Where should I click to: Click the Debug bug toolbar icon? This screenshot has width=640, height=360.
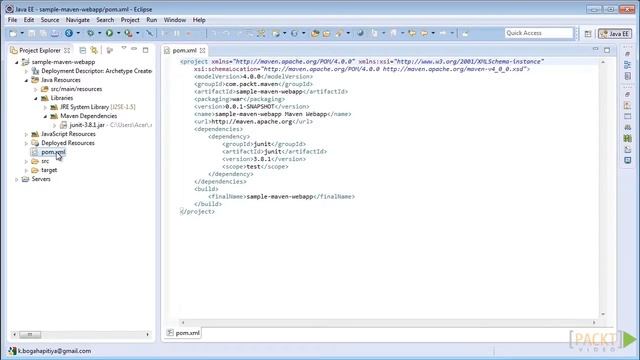(x=90, y=33)
